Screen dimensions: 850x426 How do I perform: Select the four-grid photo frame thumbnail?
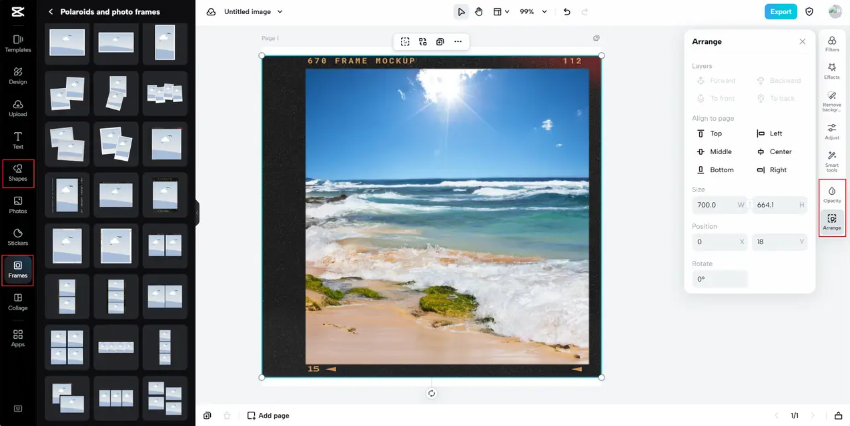pyautogui.click(x=67, y=347)
